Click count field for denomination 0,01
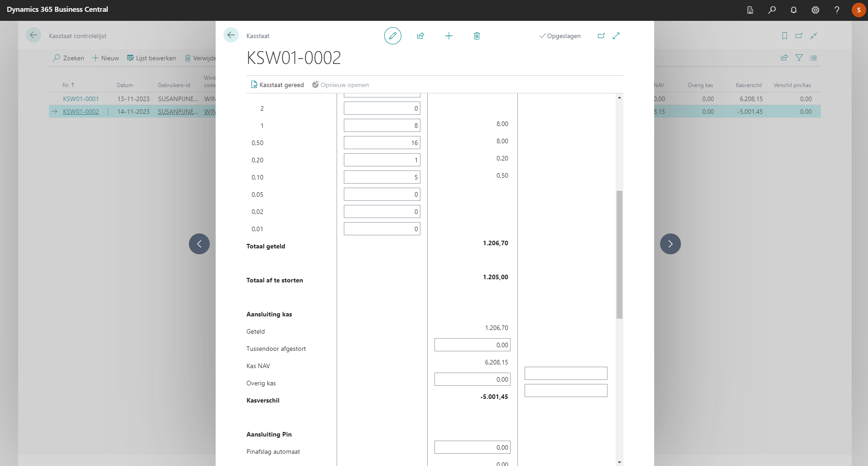 382,229
